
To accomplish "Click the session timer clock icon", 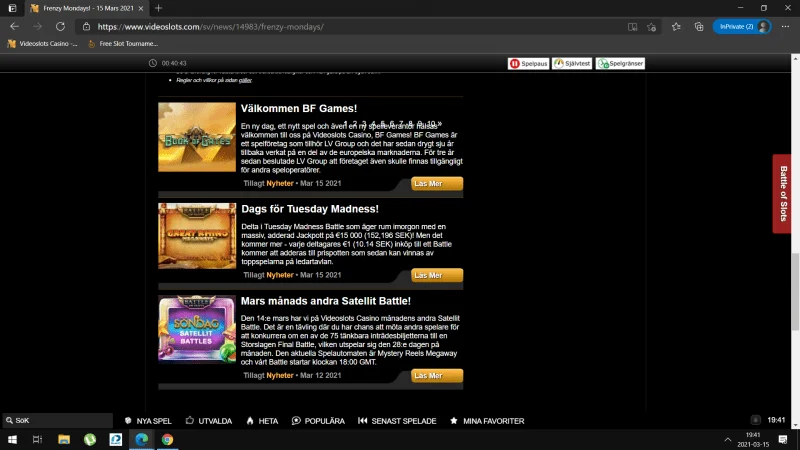I will tap(153, 63).
